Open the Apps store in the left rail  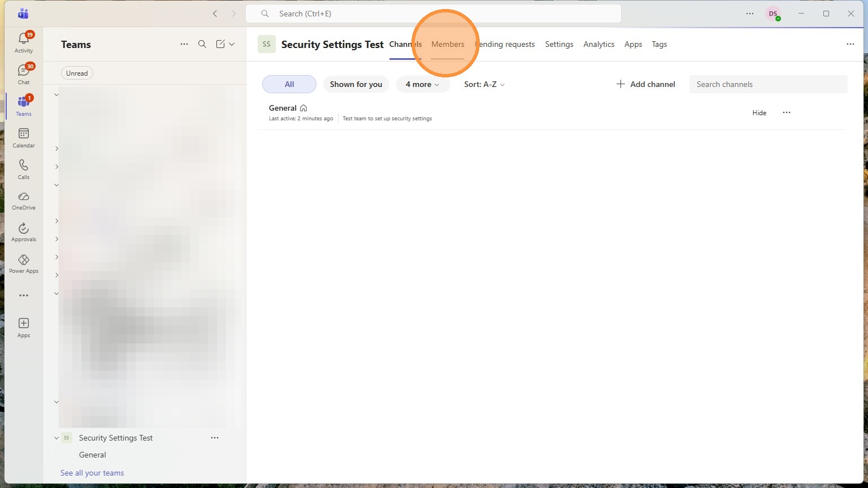point(24,328)
